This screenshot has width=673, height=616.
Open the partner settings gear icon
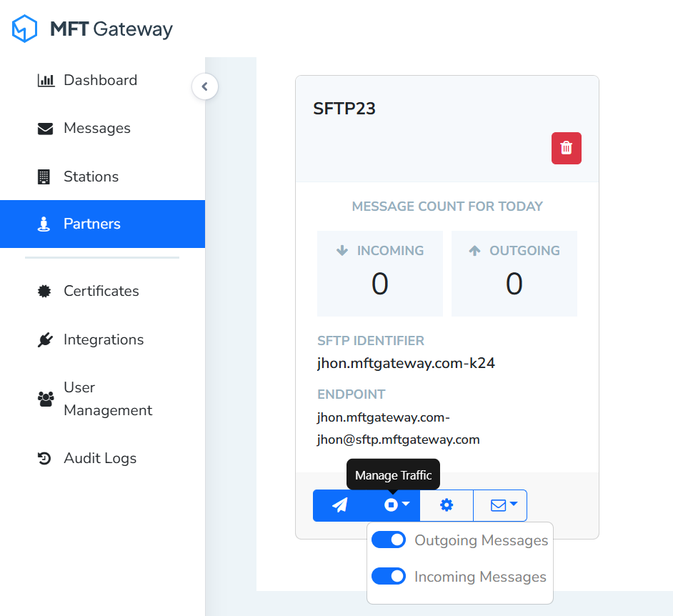tap(446, 505)
